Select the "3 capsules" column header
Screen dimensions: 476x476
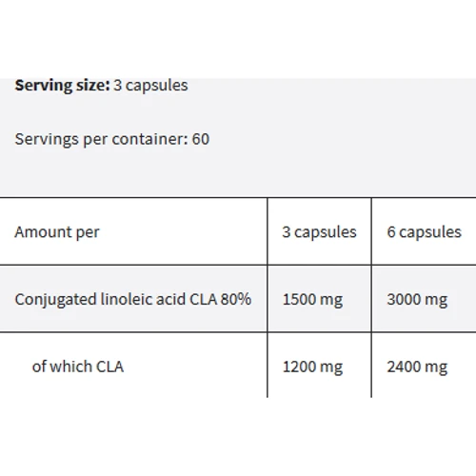319,231
